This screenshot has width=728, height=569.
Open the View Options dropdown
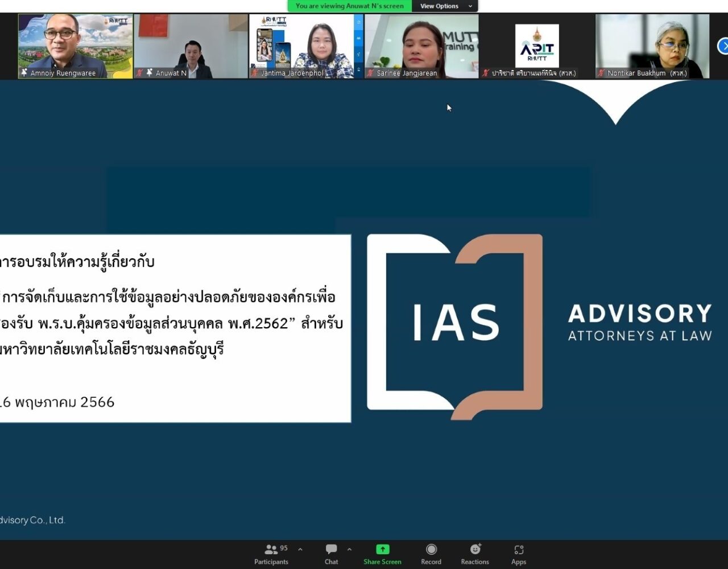pos(446,6)
